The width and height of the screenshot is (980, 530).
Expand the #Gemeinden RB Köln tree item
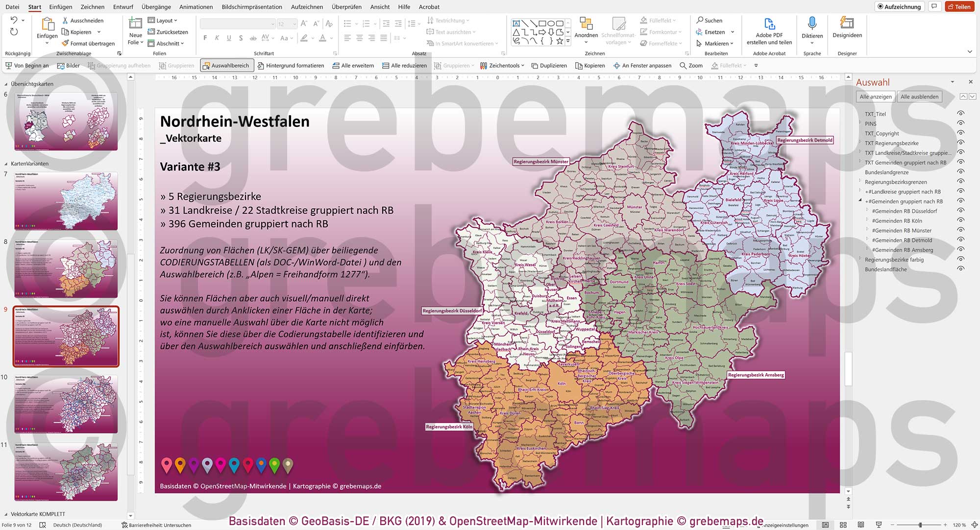pos(867,220)
